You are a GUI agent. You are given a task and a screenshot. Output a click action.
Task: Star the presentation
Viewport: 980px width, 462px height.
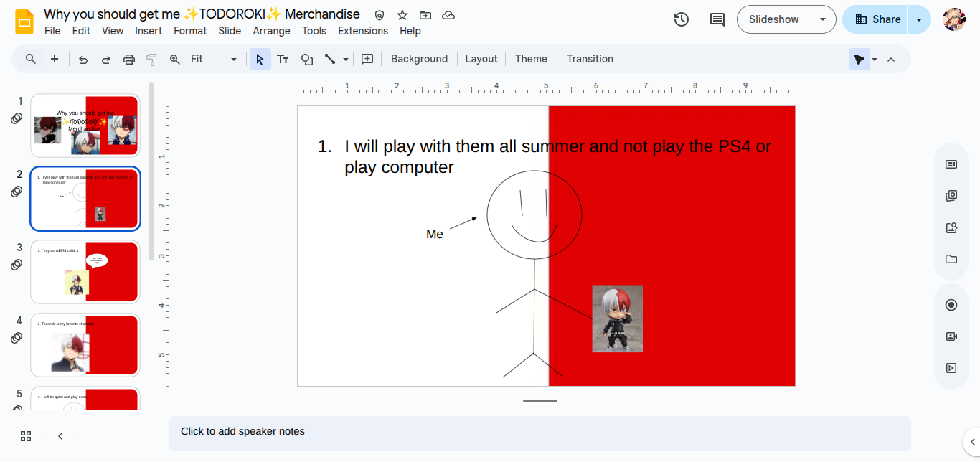402,14
